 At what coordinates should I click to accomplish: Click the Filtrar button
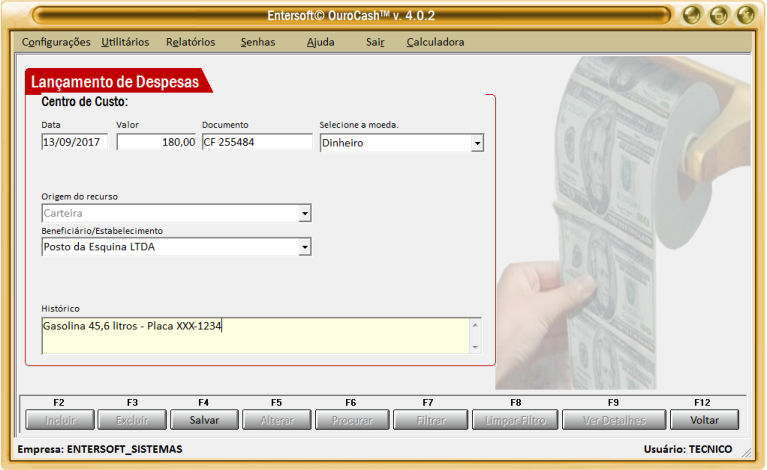[430, 420]
